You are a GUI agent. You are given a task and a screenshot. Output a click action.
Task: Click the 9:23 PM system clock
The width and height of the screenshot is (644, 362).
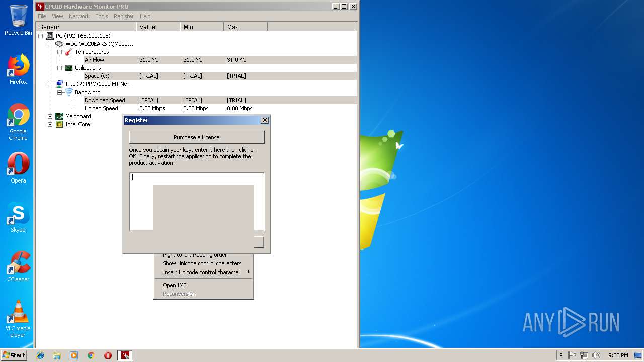[x=618, y=355]
